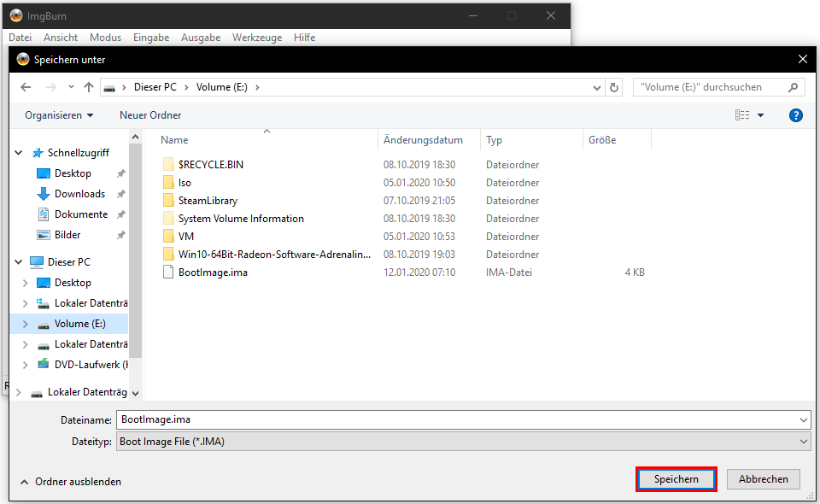Select the BootImage.ima file icon
Image resolution: width=820 pixels, height=504 pixels.
(x=168, y=273)
